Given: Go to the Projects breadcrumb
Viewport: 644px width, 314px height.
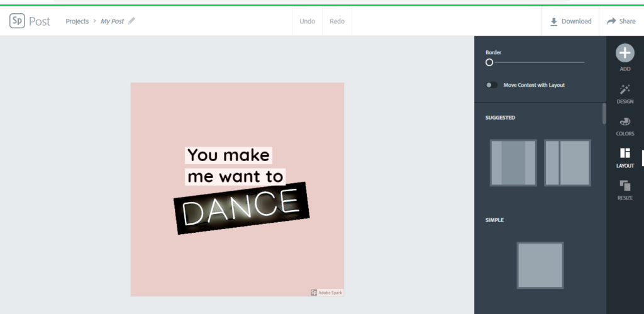Looking at the screenshot, I should coord(77,21).
